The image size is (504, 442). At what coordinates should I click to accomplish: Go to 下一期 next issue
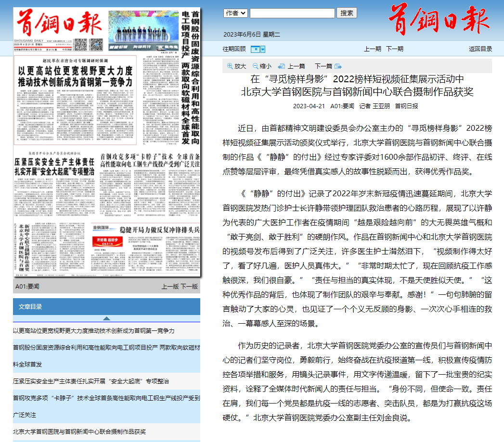[x=394, y=49]
